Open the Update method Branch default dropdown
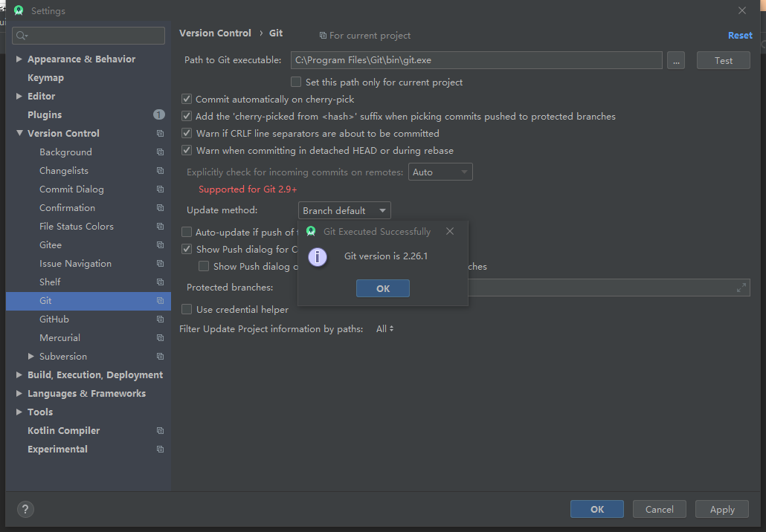 coord(344,210)
